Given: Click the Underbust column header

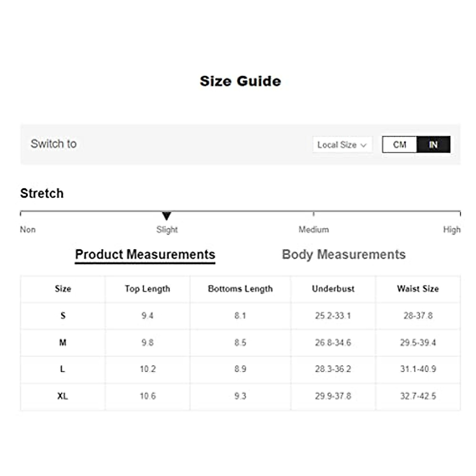Looking at the screenshot, I should point(333,289).
